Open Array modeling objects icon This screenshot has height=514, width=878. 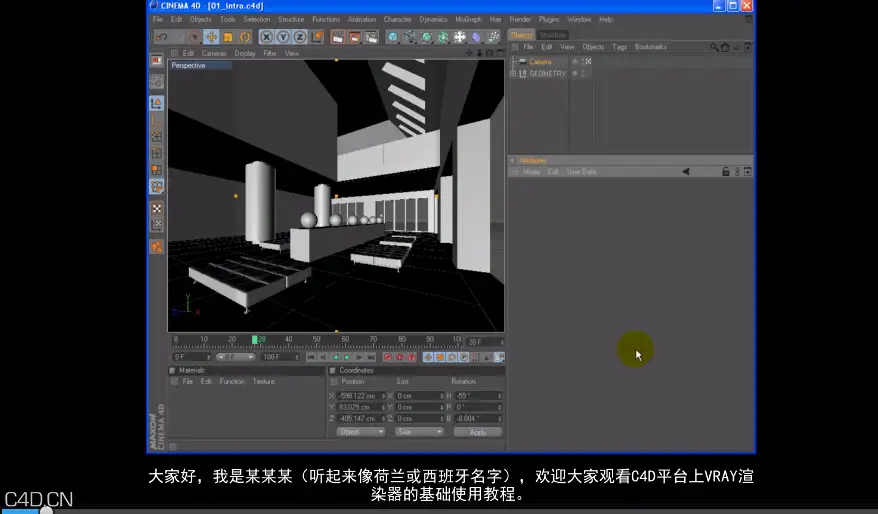[443, 38]
